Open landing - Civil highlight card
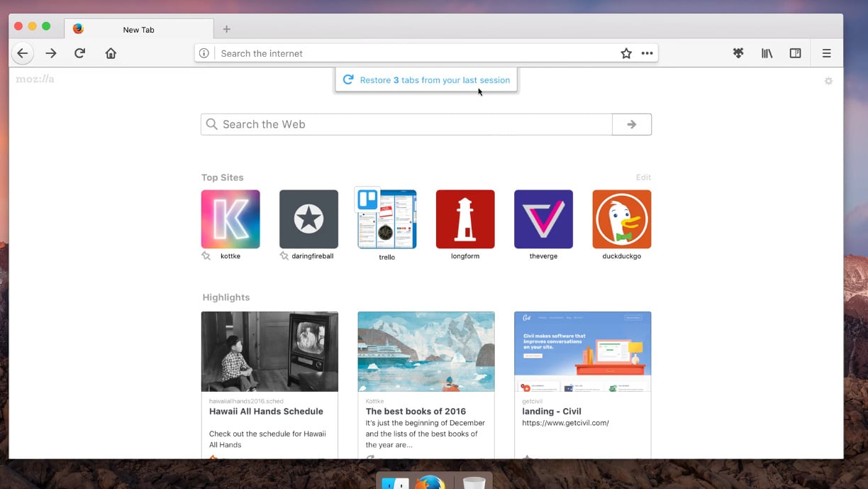Viewport: 868px width, 489px height. click(583, 385)
